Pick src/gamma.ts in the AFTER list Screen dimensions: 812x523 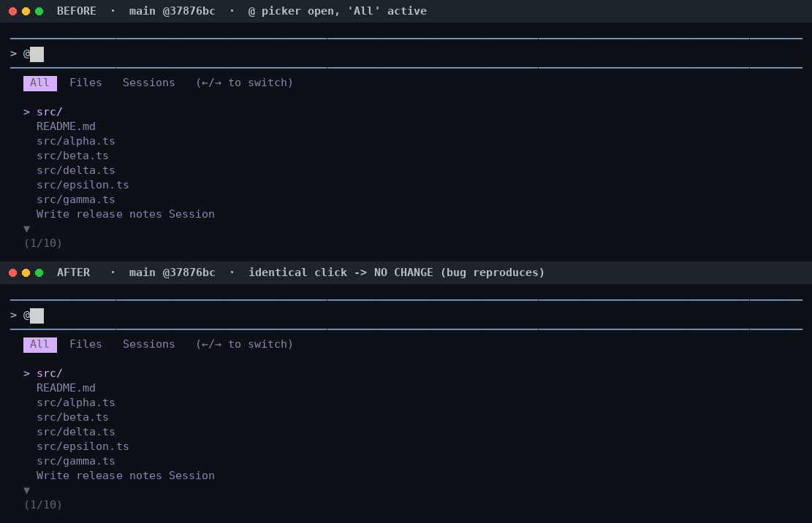pos(75,461)
